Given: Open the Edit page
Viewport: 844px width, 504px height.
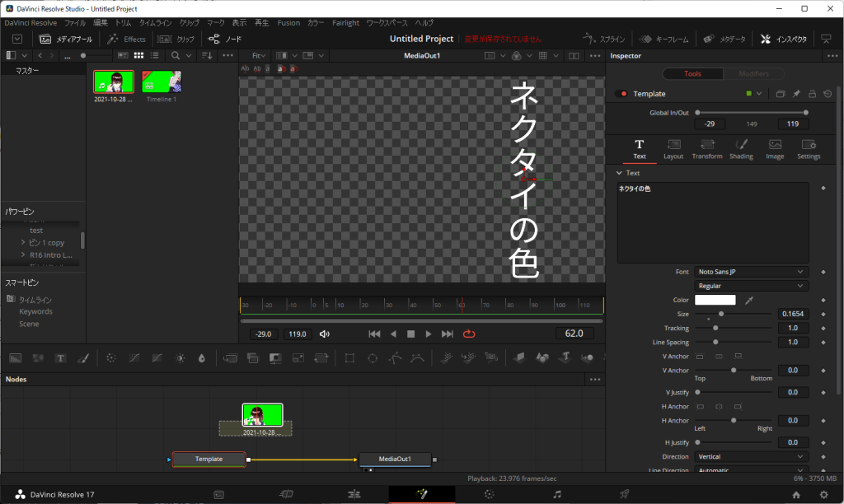Looking at the screenshot, I should click(354, 494).
